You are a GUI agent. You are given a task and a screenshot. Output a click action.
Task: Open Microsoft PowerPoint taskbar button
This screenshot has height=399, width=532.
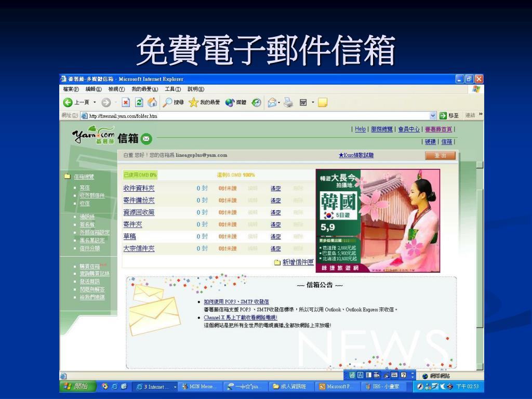tap(337, 387)
